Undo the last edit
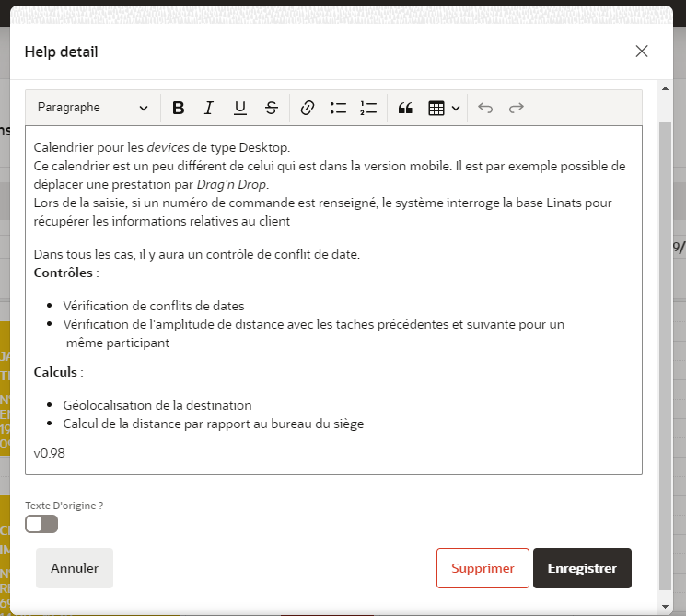The width and height of the screenshot is (686, 616). pyautogui.click(x=485, y=108)
